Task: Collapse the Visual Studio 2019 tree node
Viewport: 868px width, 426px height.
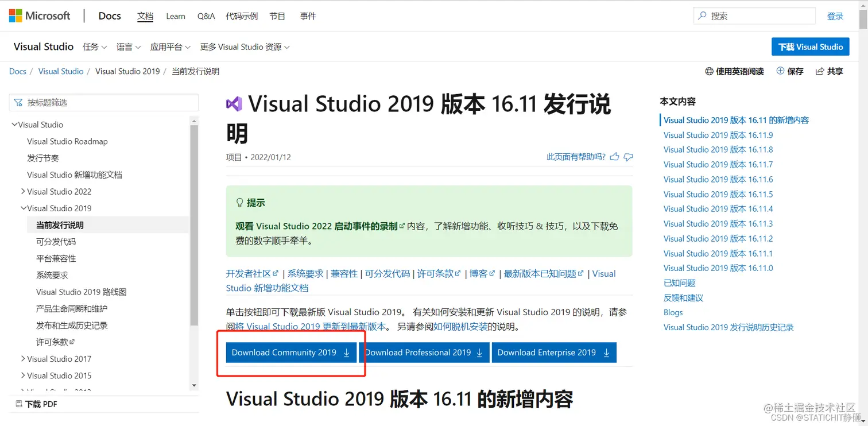Action: point(24,208)
